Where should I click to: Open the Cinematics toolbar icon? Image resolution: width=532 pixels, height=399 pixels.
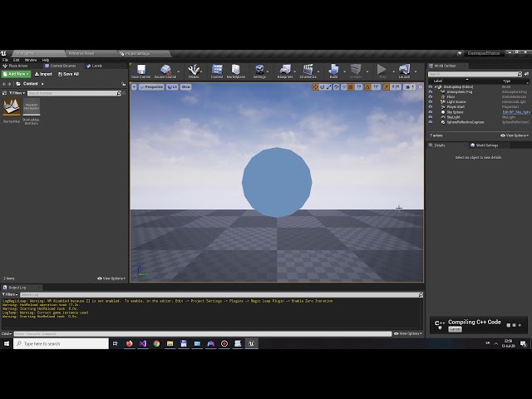pos(308,71)
